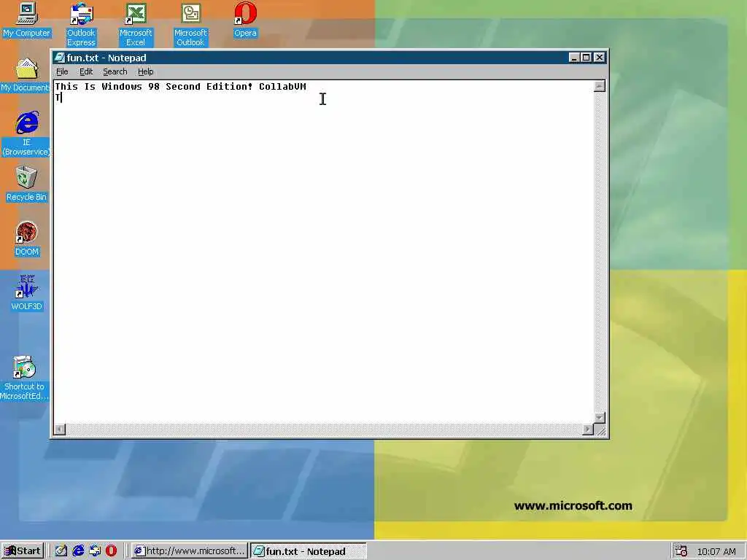Open the File menu in Notepad
Viewport: 747px width, 560px height.
62,71
